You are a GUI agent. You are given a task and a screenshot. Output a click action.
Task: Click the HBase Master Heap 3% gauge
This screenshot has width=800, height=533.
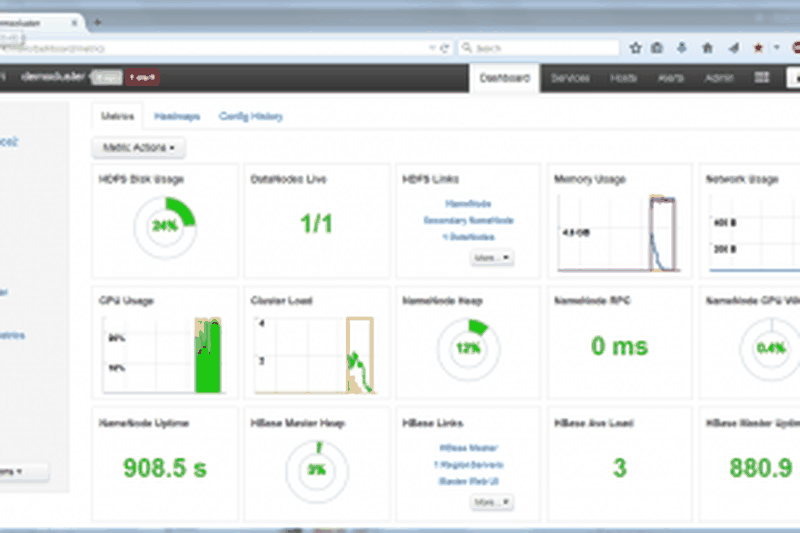coord(317,470)
